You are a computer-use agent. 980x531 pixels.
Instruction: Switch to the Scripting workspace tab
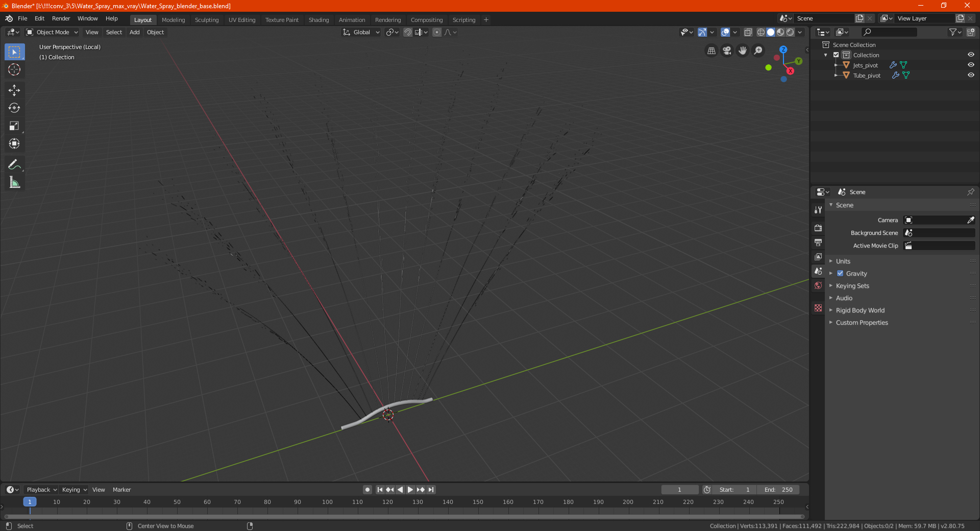coord(463,20)
